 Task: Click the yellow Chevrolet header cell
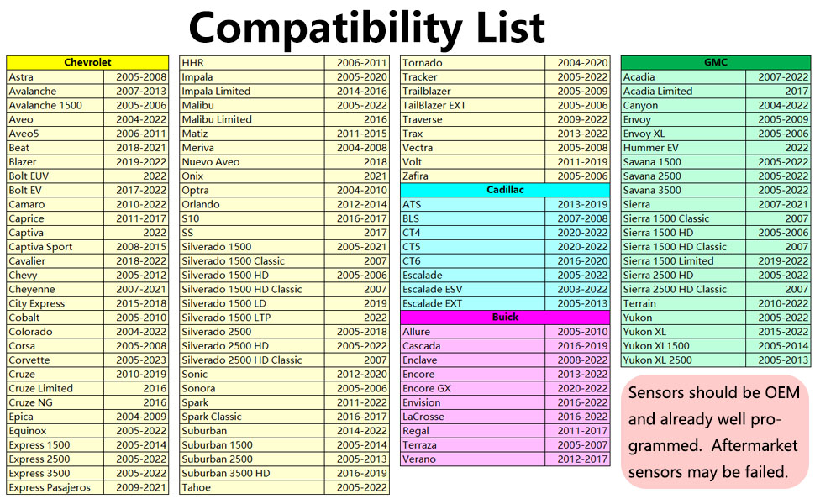pos(87,62)
